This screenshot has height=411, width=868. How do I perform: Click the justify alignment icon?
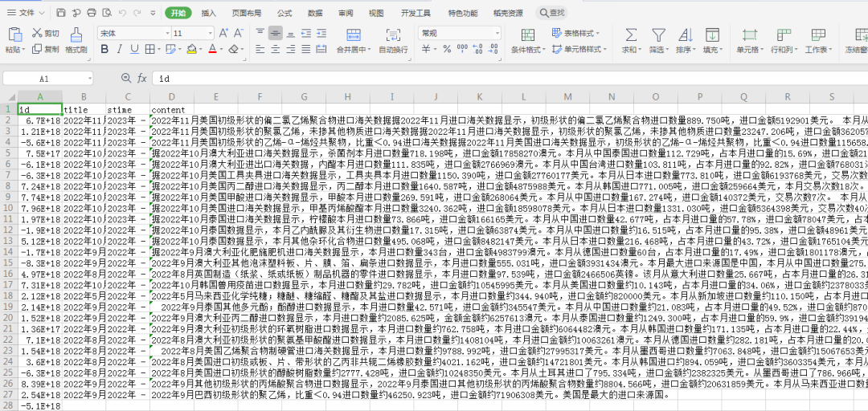pos(306,49)
